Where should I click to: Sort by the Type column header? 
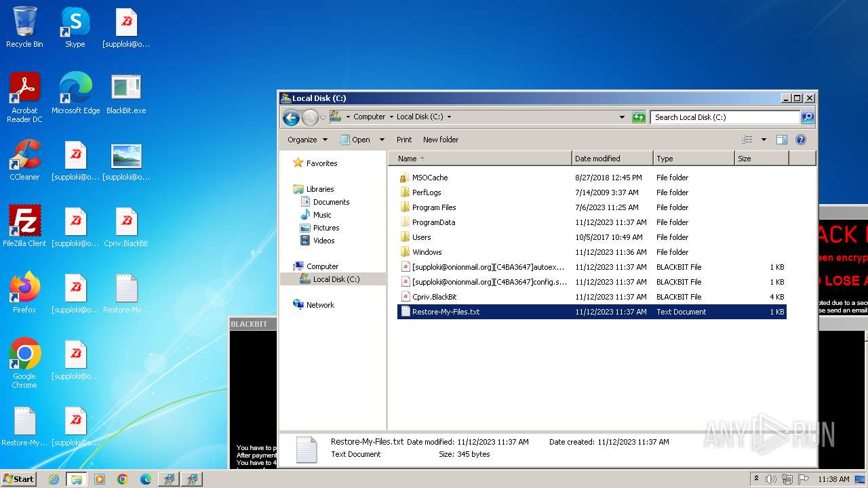coord(694,159)
